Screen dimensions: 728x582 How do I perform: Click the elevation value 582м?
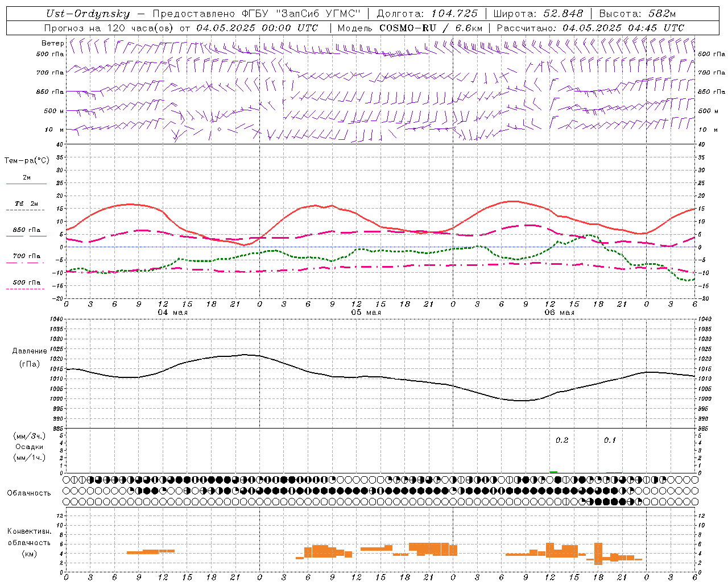pos(661,14)
